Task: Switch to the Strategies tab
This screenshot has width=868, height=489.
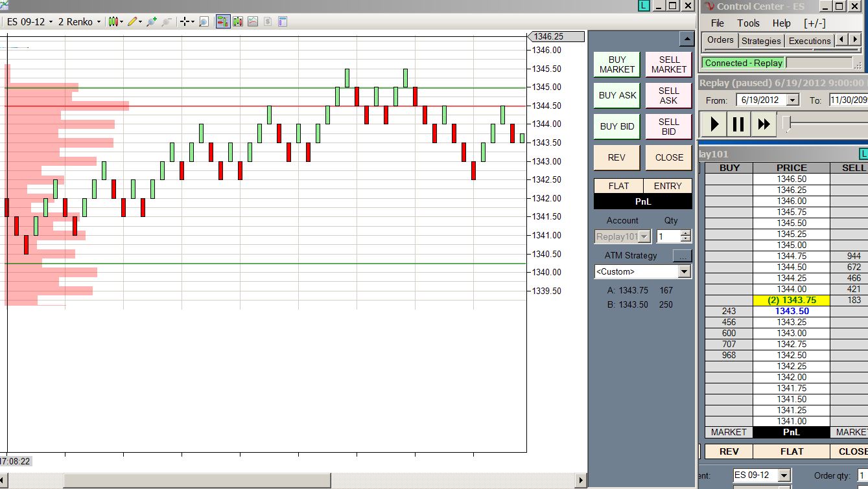Action: 761,40
